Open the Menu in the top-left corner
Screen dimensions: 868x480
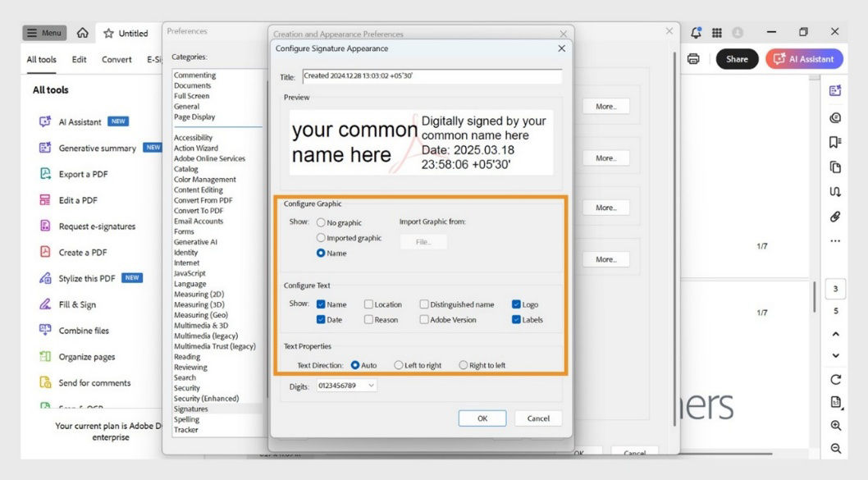43,33
